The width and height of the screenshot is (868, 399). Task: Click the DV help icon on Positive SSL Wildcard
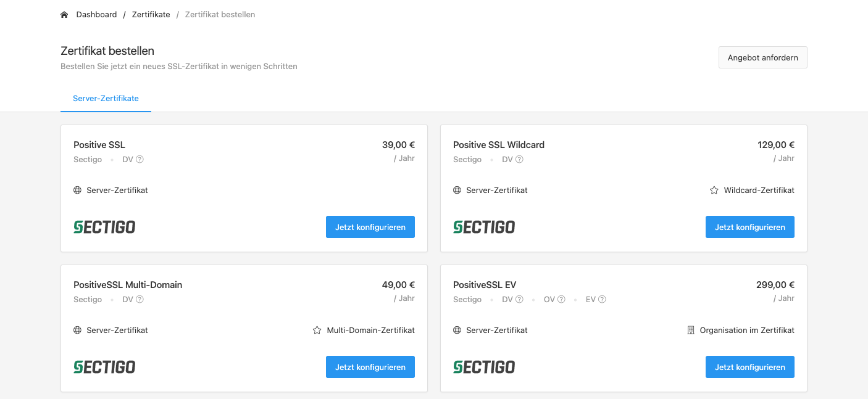[519, 160]
